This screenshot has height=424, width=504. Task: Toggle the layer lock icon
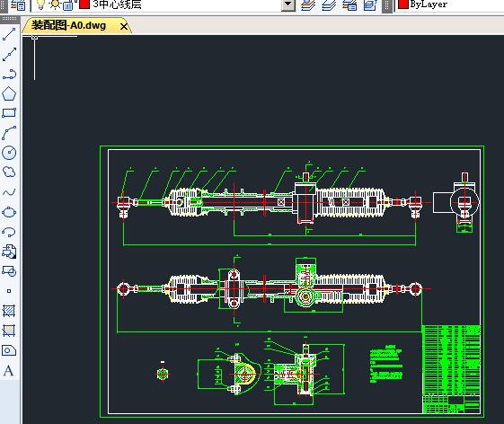coord(68,4)
